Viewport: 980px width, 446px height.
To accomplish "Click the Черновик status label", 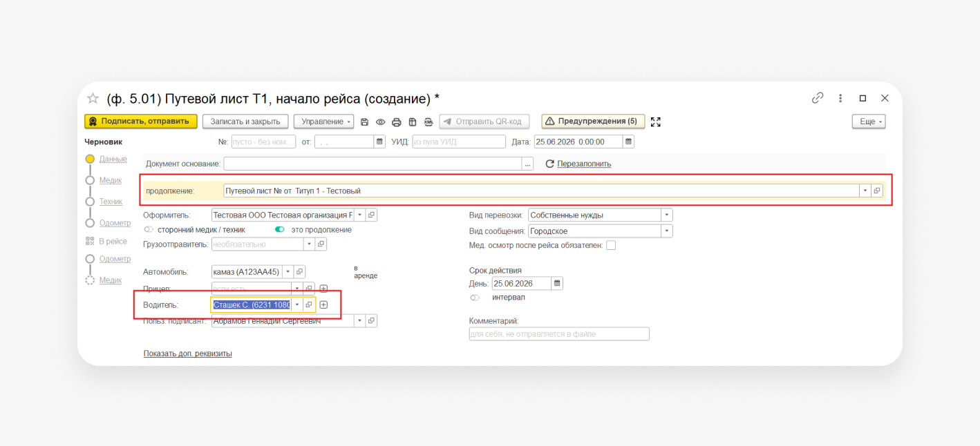I will 103,142.
